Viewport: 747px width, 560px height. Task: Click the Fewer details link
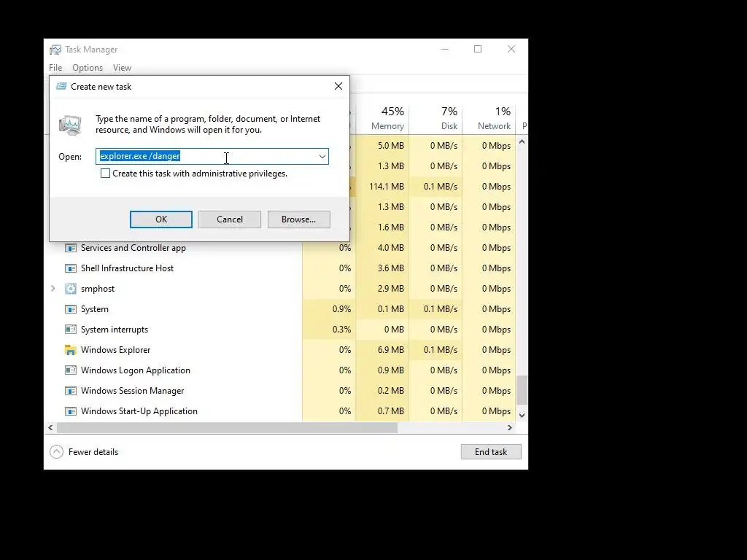point(93,452)
